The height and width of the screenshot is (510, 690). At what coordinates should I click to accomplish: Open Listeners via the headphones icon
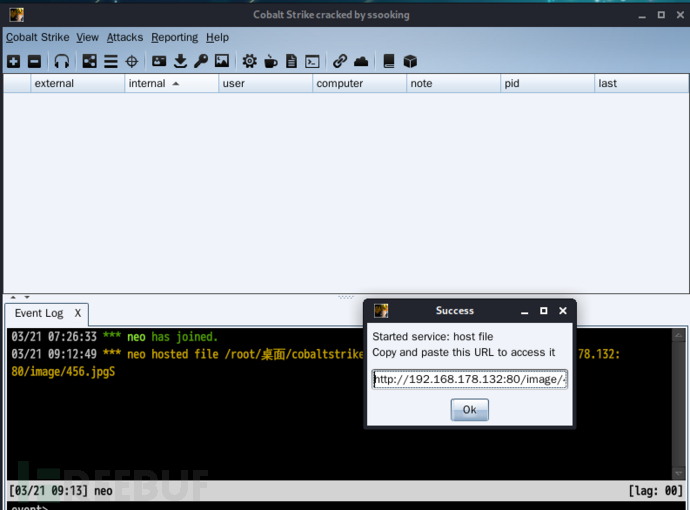[x=62, y=61]
